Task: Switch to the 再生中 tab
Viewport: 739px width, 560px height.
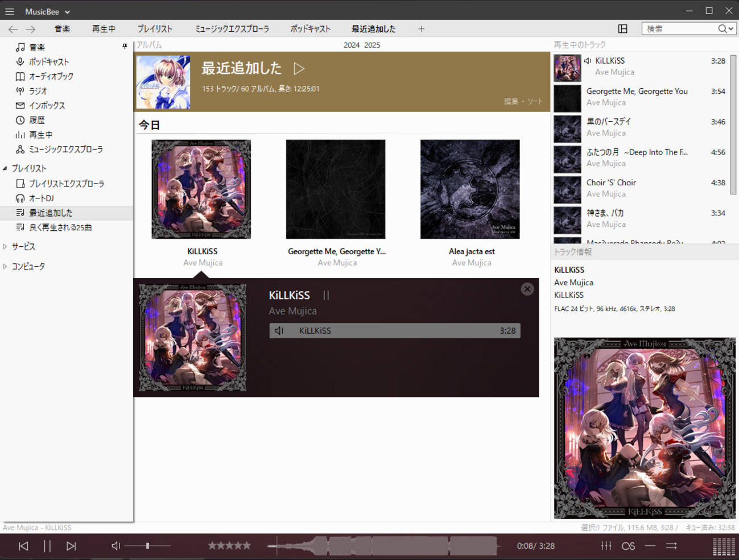Action: click(104, 29)
